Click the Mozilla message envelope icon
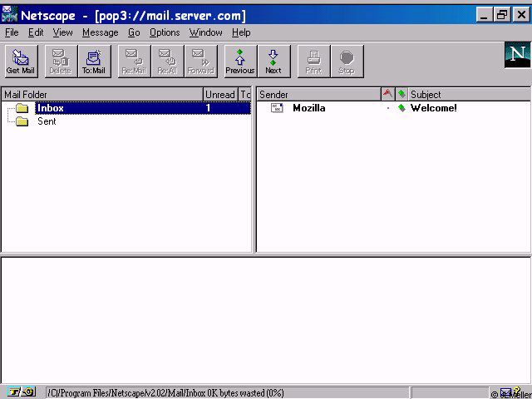The image size is (532, 399). tap(277, 108)
